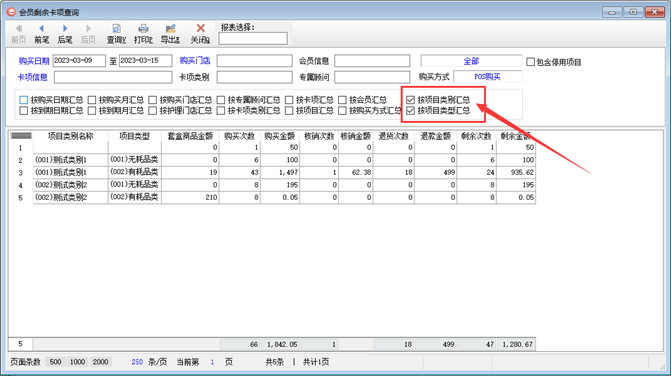The image size is (671, 376).
Task: Set page size to 1000
Action: pyautogui.click(x=77, y=362)
